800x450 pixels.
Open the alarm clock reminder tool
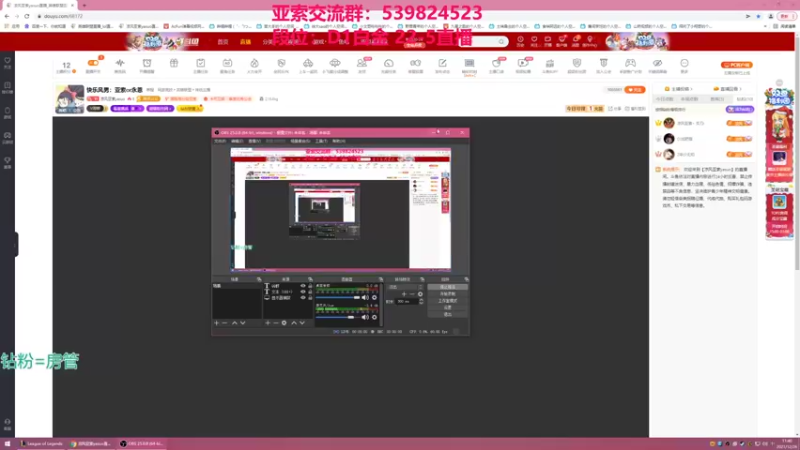pyautogui.click(x=147, y=63)
